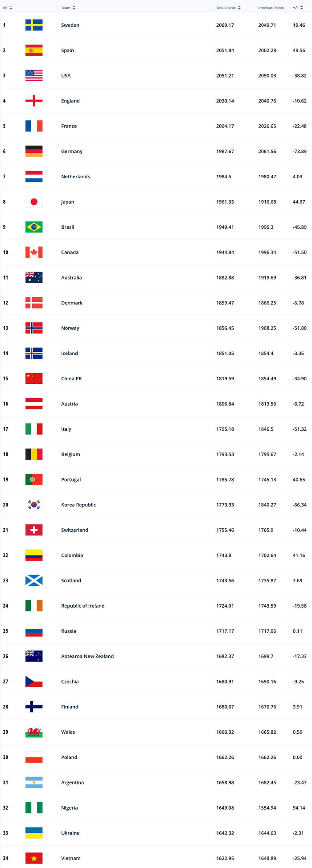Open the Germany team link
The image size is (312, 868).
point(72,152)
